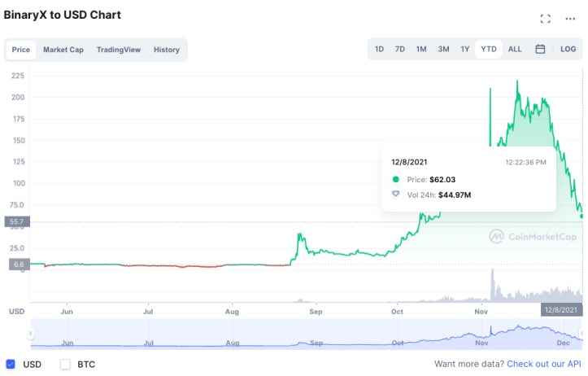Click the 225 value on price axis

[x=18, y=76]
